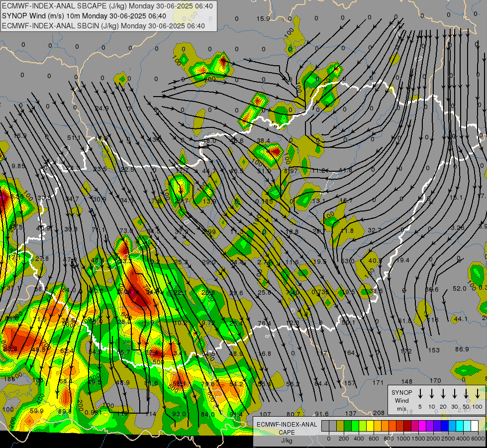Click the 15.9 value near the top edge
This screenshot has height=448, width=487.
coord(263,18)
